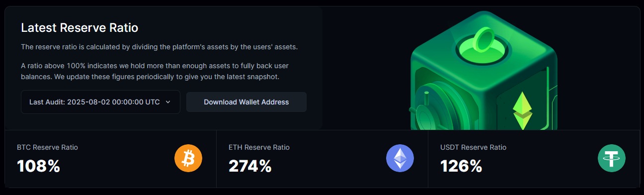Select the BTC Reserve Ratio card
The height and width of the screenshot is (195, 644).
coord(111,159)
